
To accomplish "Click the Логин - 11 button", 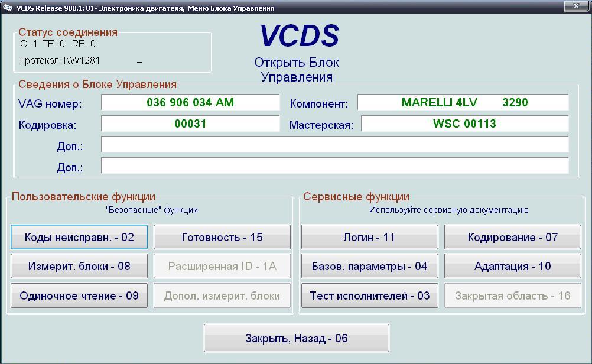I will pyautogui.click(x=370, y=237).
